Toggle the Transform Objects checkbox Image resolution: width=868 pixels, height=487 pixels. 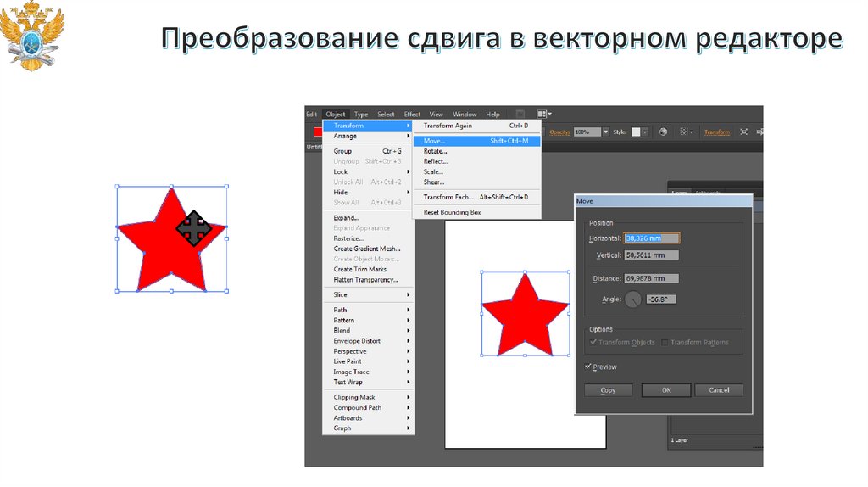[593, 343]
